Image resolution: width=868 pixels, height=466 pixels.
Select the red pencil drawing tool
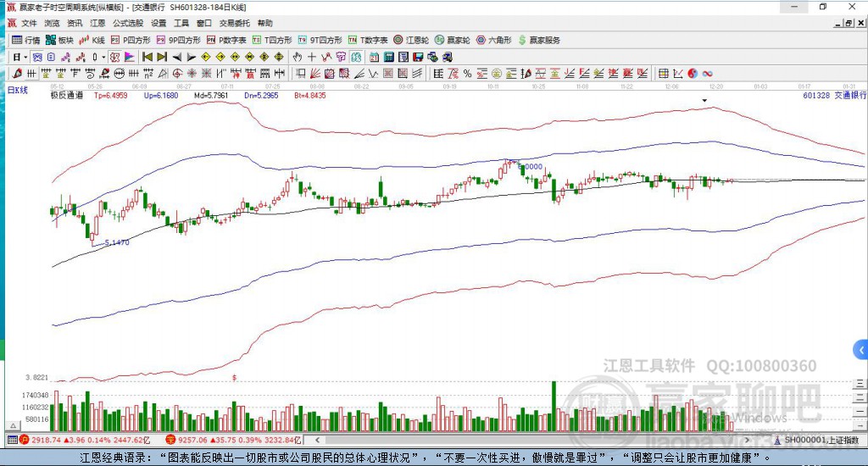pos(17,73)
